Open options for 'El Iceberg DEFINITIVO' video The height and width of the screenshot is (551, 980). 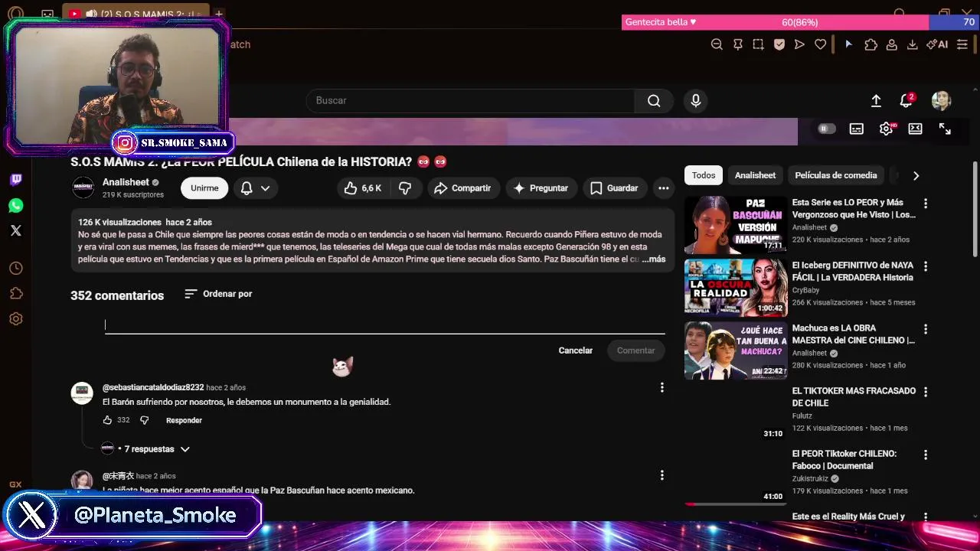(926, 266)
